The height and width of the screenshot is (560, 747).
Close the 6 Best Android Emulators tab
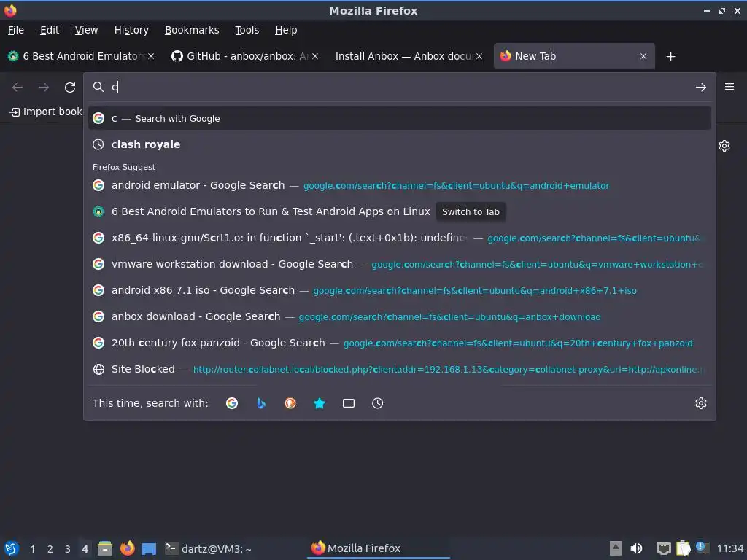click(151, 56)
